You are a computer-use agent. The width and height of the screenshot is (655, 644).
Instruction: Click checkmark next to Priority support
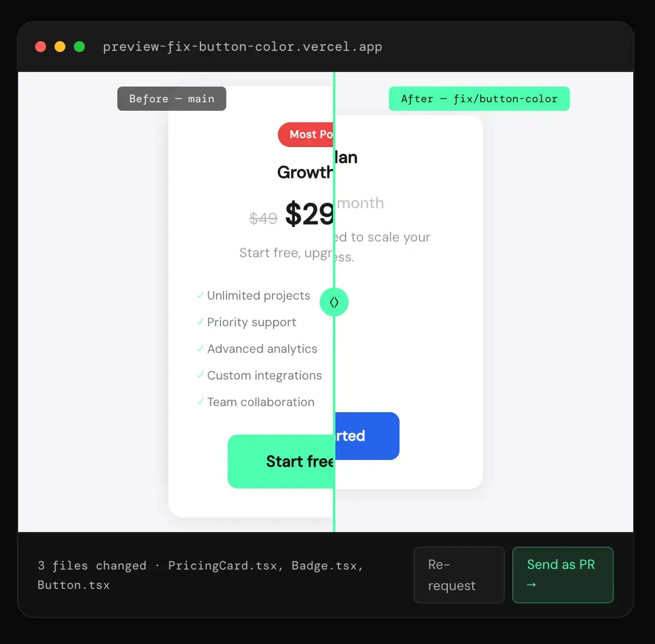coord(200,321)
